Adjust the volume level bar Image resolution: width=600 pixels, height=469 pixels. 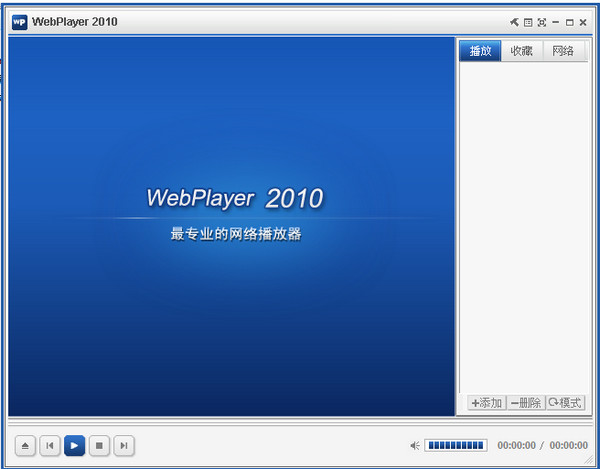point(455,445)
